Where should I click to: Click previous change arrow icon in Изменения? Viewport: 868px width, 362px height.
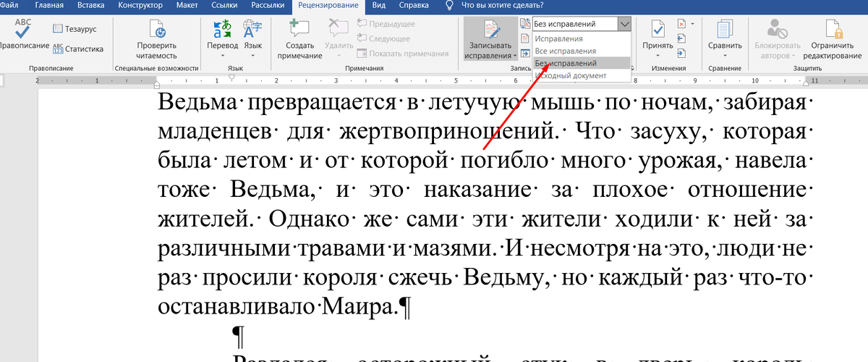pyautogui.click(x=681, y=38)
